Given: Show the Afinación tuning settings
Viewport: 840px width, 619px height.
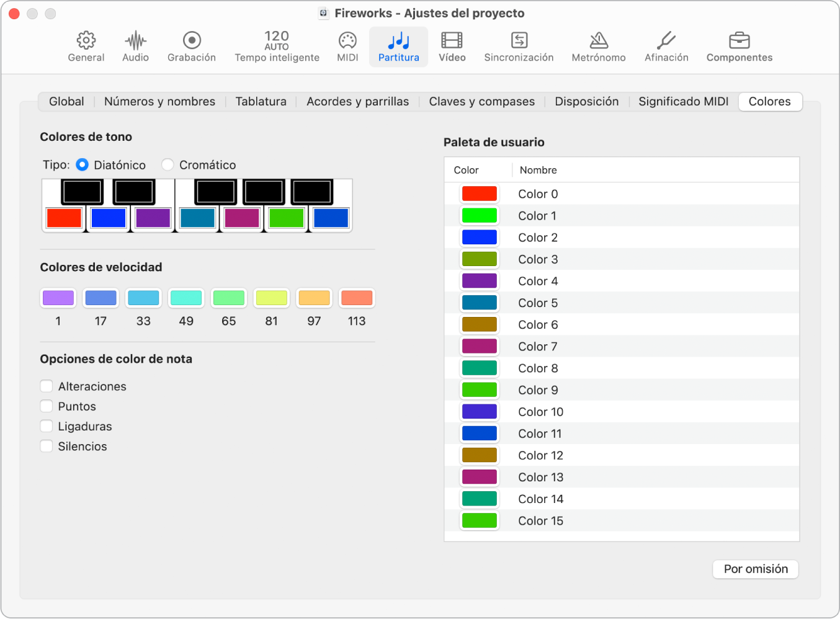Looking at the screenshot, I should point(666,47).
